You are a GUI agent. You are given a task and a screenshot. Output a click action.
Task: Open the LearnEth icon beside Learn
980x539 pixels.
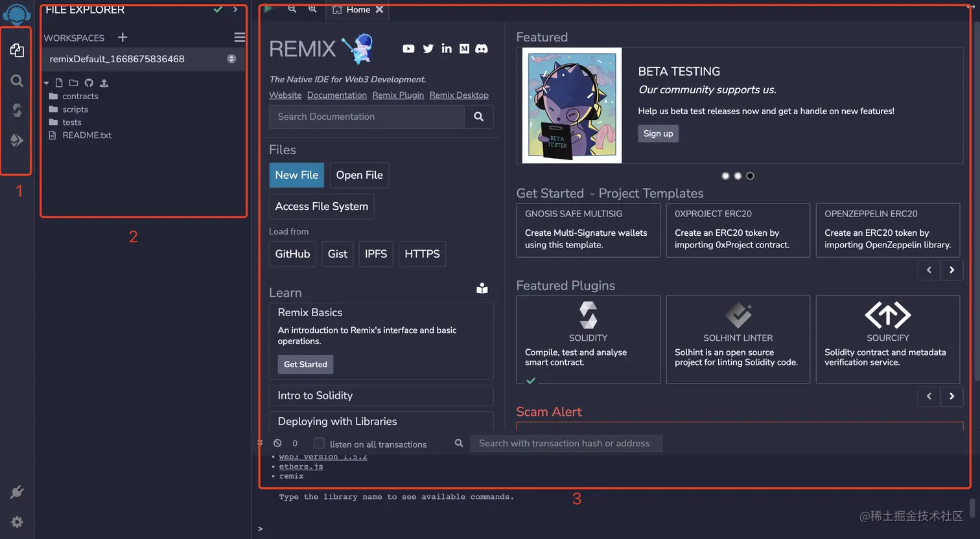(482, 288)
